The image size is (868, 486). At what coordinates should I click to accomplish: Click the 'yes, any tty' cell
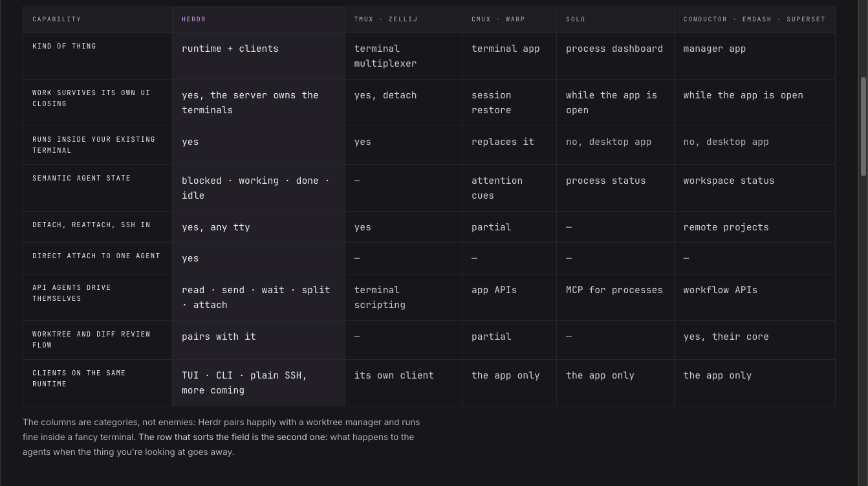coord(258,227)
